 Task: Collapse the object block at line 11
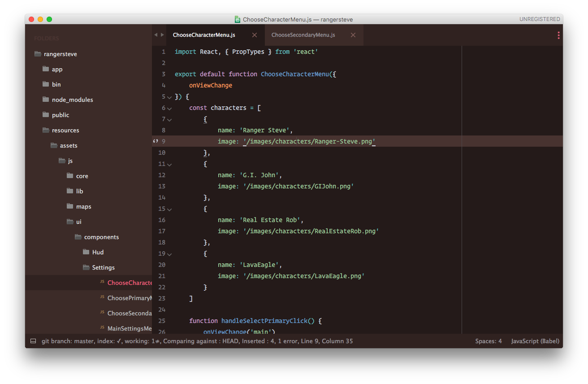(x=169, y=164)
